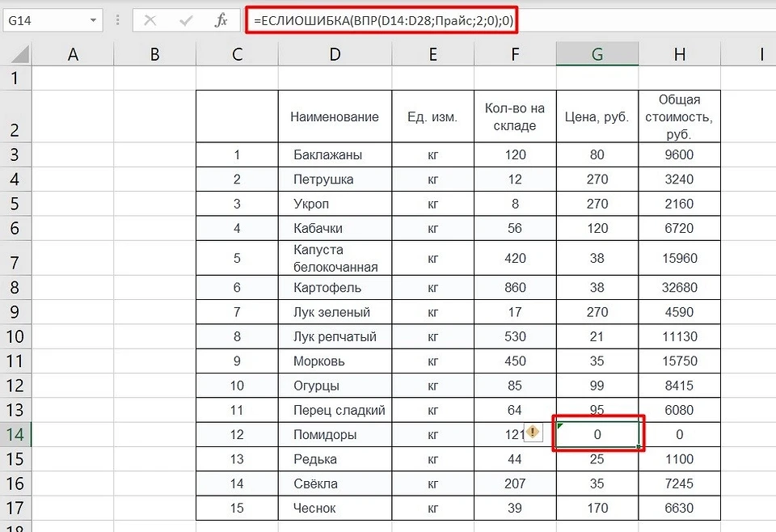
Task: Select the Помидоры cell in column D
Action: click(335, 435)
